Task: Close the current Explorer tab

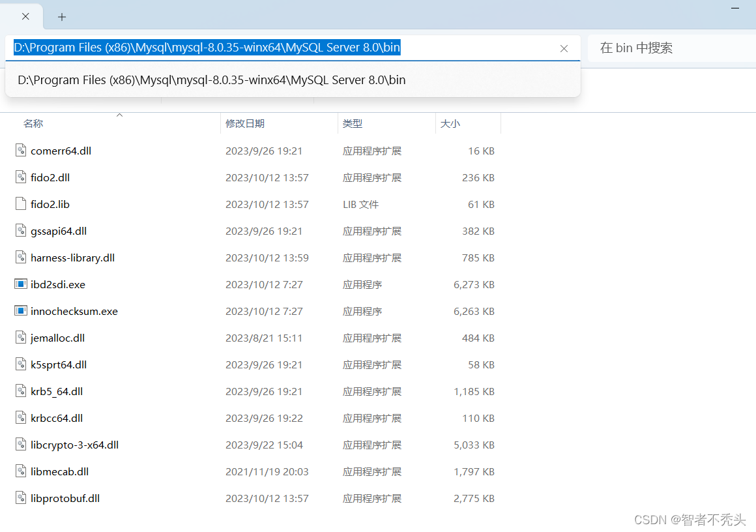Action: pyautogui.click(x=25, y=16)
